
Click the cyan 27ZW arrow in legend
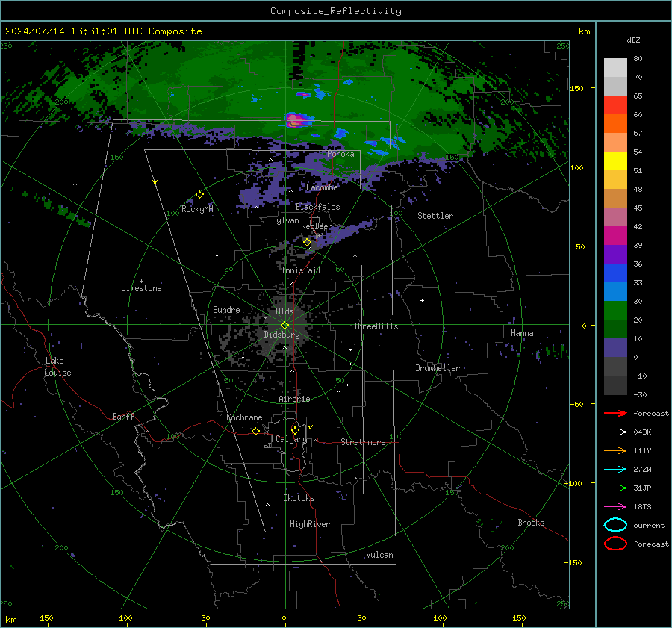click(615, 470)
